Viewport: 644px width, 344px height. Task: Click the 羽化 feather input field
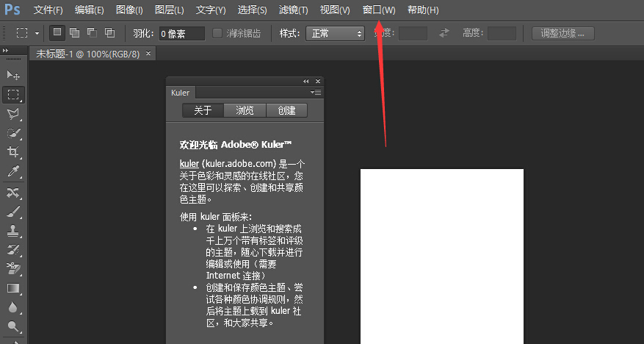[182, 33]
